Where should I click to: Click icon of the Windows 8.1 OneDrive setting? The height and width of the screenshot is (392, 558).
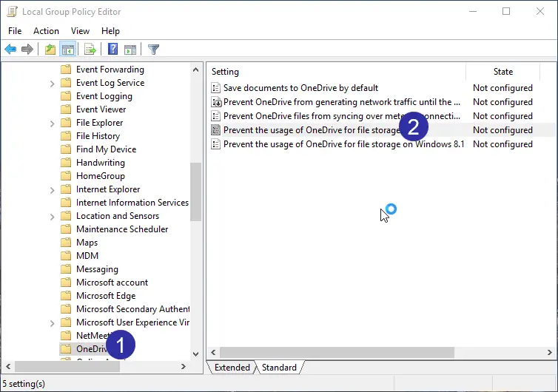click(x=215, y=144)
